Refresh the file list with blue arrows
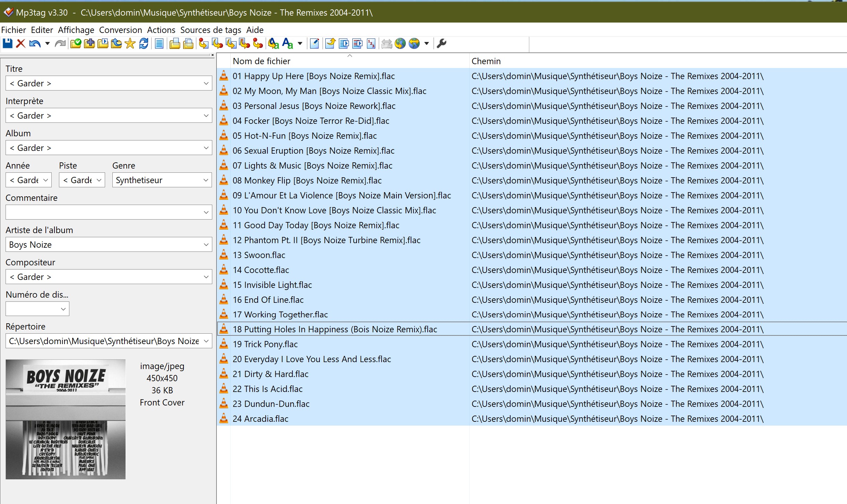The width and height of the screenshot is (847, 504). pos(144,43)
